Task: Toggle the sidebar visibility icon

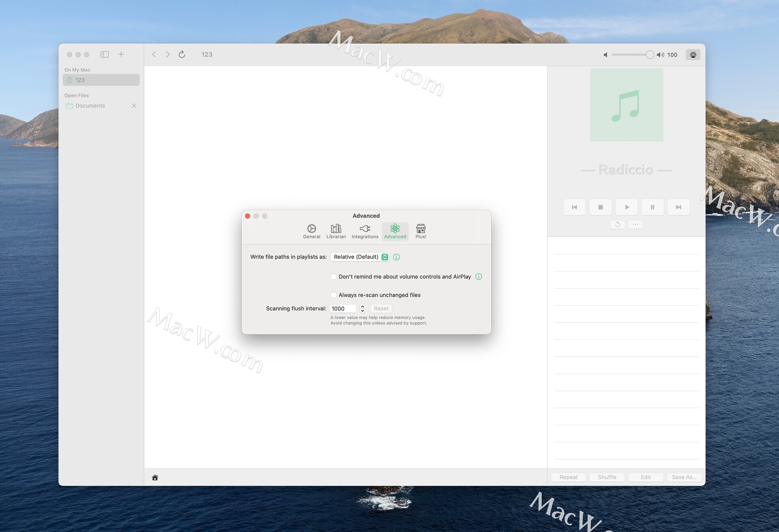Action: (x=105, y=54)
